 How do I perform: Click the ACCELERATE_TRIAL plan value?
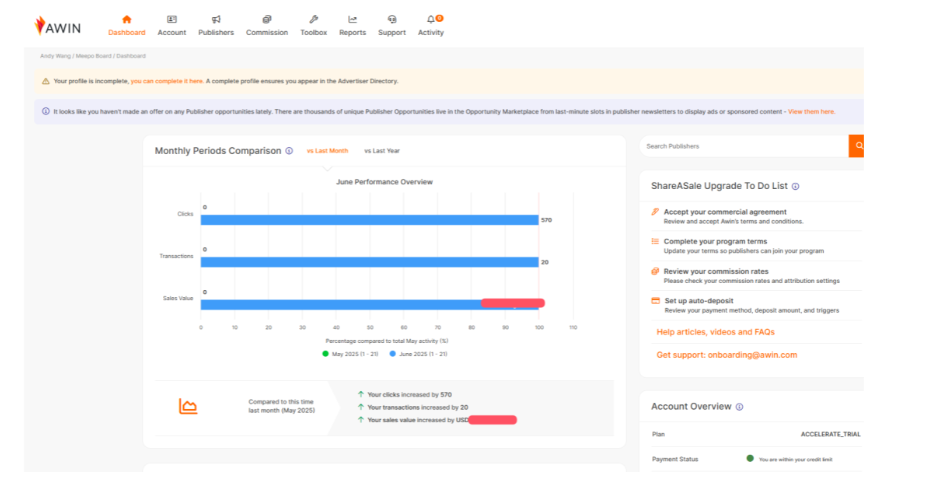pos(831,434)
